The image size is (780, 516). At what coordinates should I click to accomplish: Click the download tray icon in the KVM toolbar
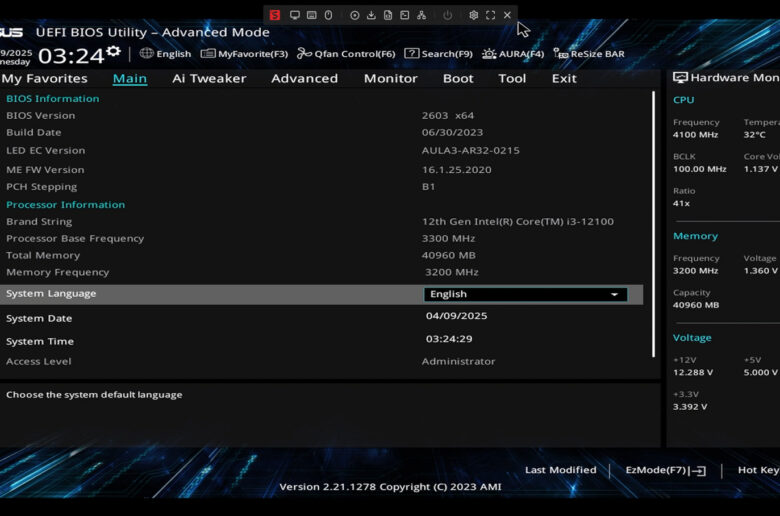click(371, 15)
